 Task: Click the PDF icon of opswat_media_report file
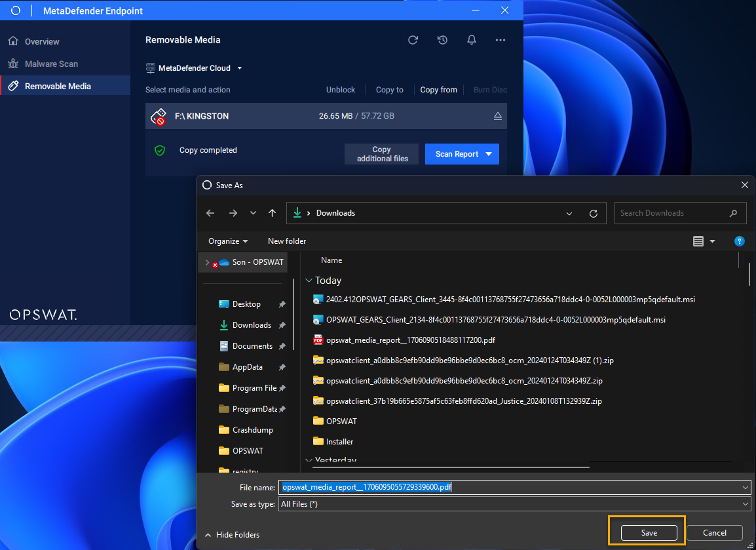point(318,340)
